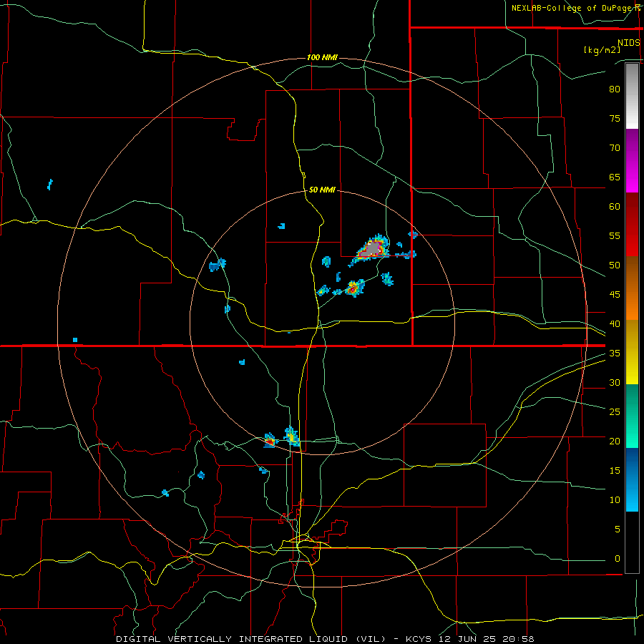The width and height of the screenshot is (644, 644).
Task: Click the legend value 80
Action: (615, 89)
